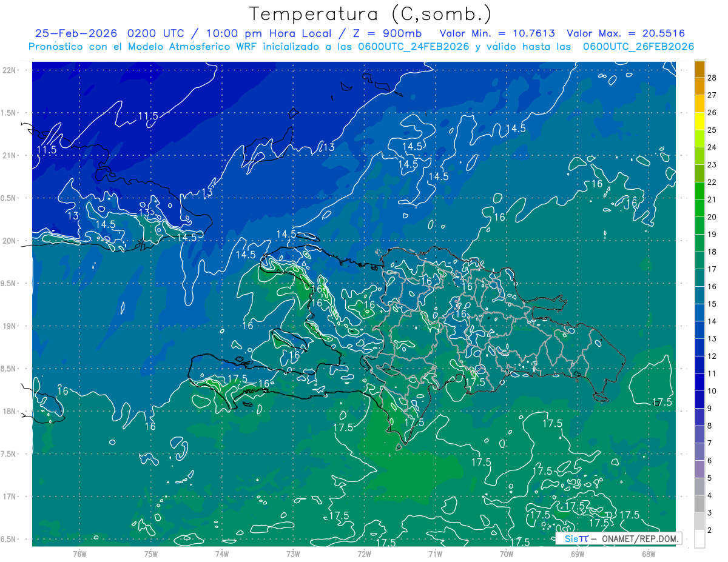This screenshot has height=562, width=728.
Task: Click the "6.5N" latitude axis label
Action: [x=9, y=539]
